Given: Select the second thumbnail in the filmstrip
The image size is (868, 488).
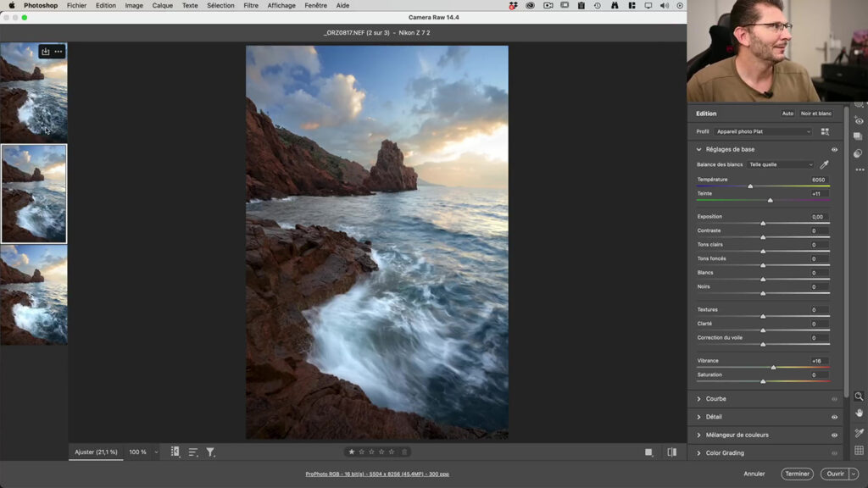Looking at the screenshot, I should (x=34, y=193).
